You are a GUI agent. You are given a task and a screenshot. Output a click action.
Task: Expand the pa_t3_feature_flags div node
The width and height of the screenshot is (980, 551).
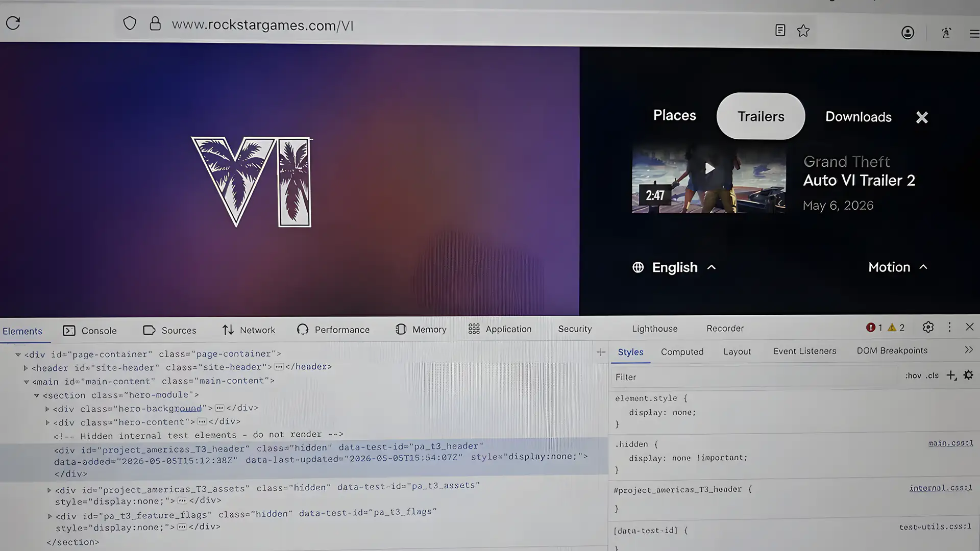pyautogui.click(x=50, y=516)
